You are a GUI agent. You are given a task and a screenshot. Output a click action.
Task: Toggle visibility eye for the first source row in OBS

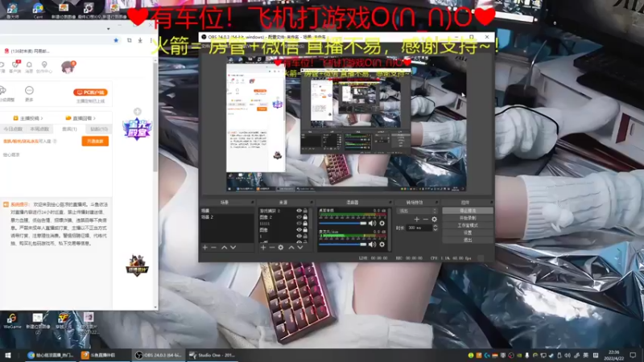coord(299,211)
